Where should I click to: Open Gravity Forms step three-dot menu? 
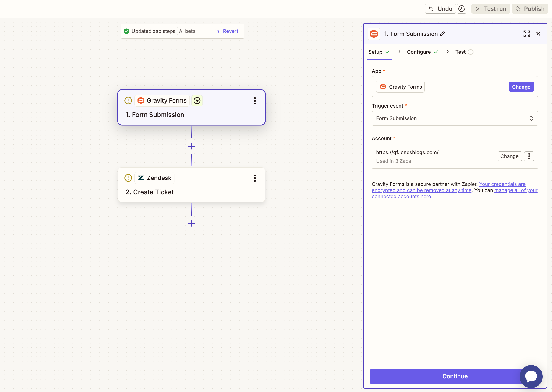click(255, 101)
